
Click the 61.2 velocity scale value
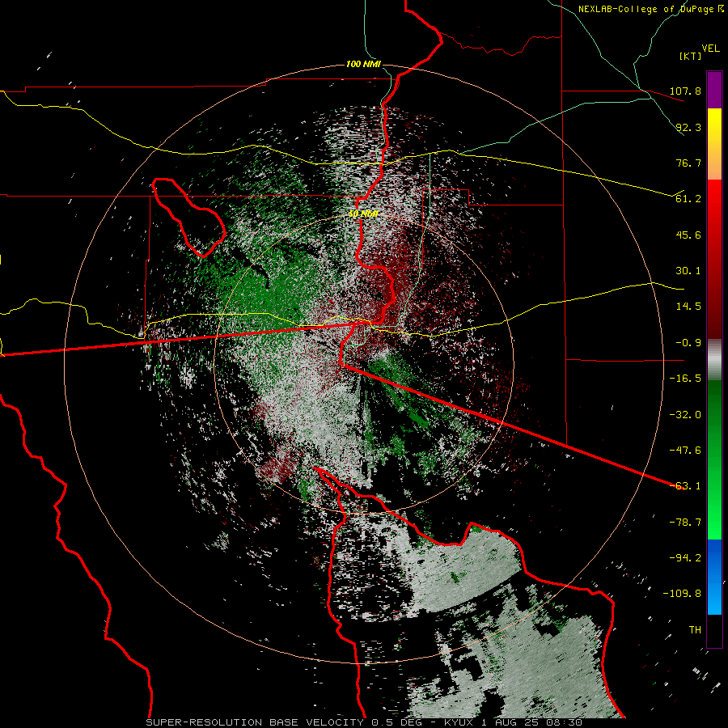(688, 199)
